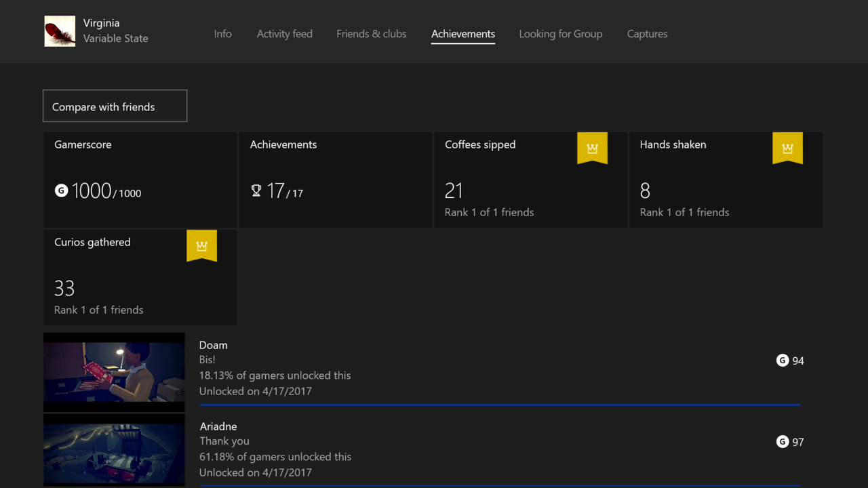Click the Doam achievement title

click(x=214, y=345)
